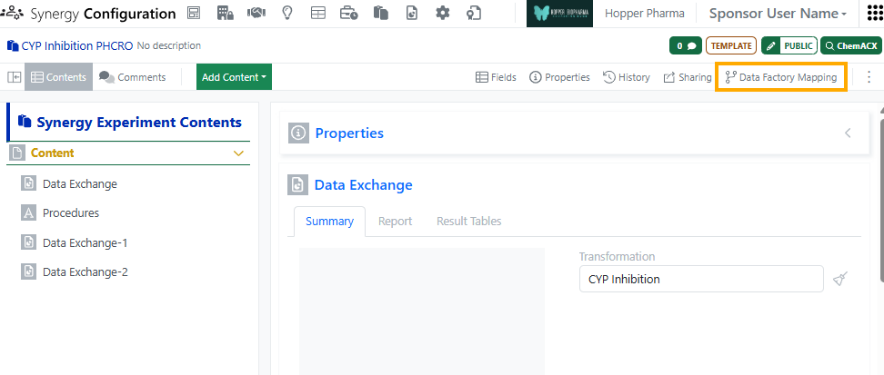The height and width of the screenshot is (375, 884).
Task: Click the Hopper Biopharma logo
Action: pos(560,14)
